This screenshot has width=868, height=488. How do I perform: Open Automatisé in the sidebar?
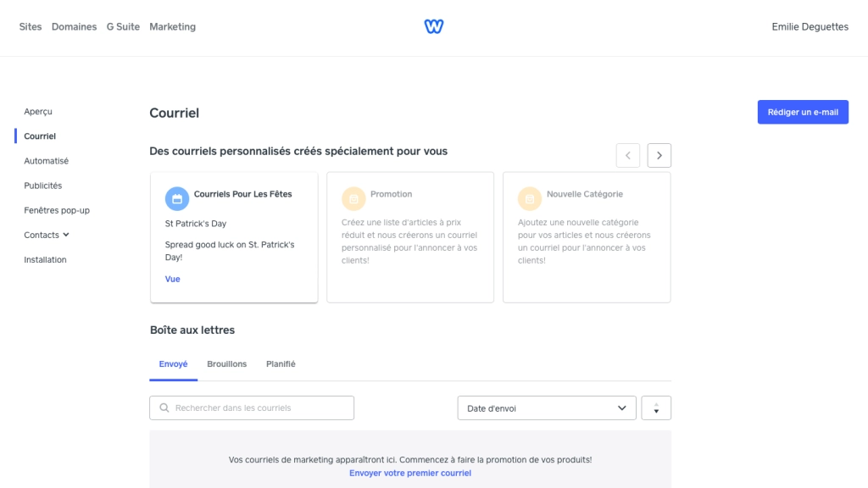47,161
